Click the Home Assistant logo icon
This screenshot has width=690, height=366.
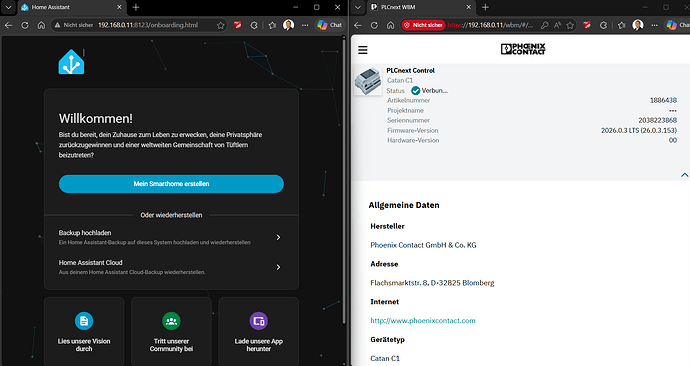[x=71, y=62]
